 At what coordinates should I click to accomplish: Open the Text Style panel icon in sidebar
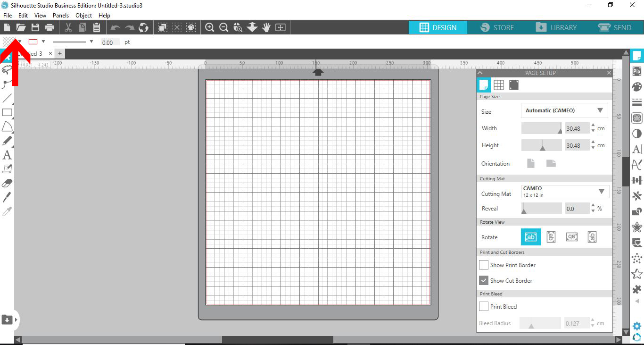pos(637,149)
